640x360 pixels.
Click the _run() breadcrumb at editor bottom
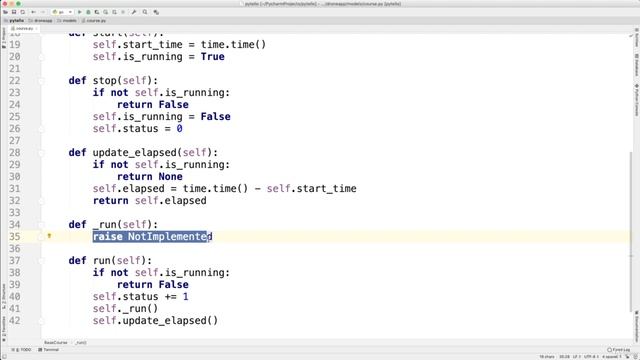(x=81, y=342)
